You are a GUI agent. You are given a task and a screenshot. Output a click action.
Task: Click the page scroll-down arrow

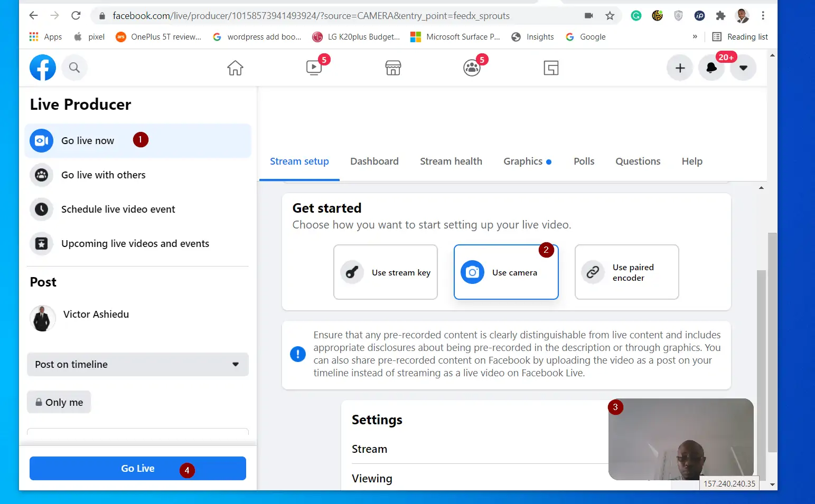(772, 484)
